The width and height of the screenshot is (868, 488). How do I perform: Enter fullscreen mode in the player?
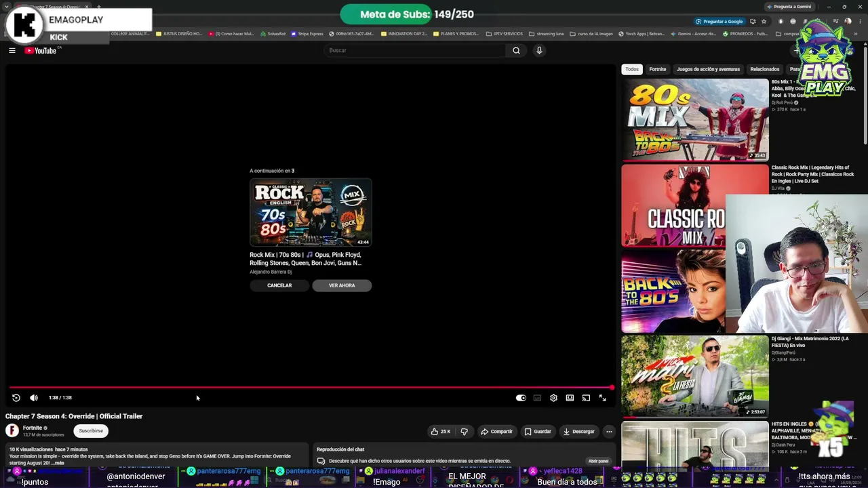[602, 398]
